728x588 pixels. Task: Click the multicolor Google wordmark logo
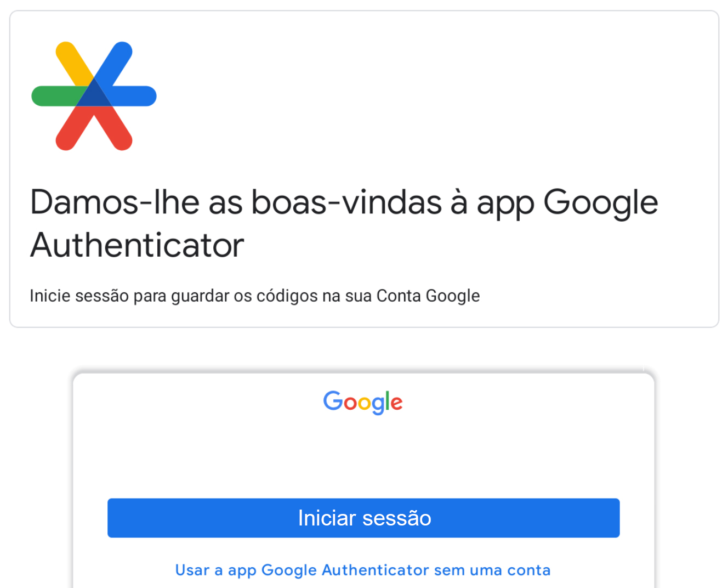(363, 403)
